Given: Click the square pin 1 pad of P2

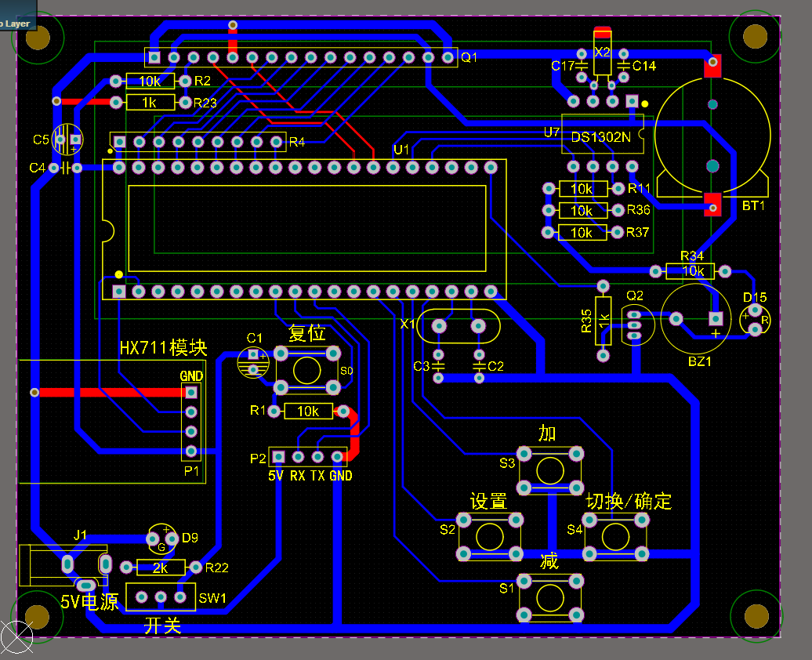Looking at the screenshot, I should (278, 456).
